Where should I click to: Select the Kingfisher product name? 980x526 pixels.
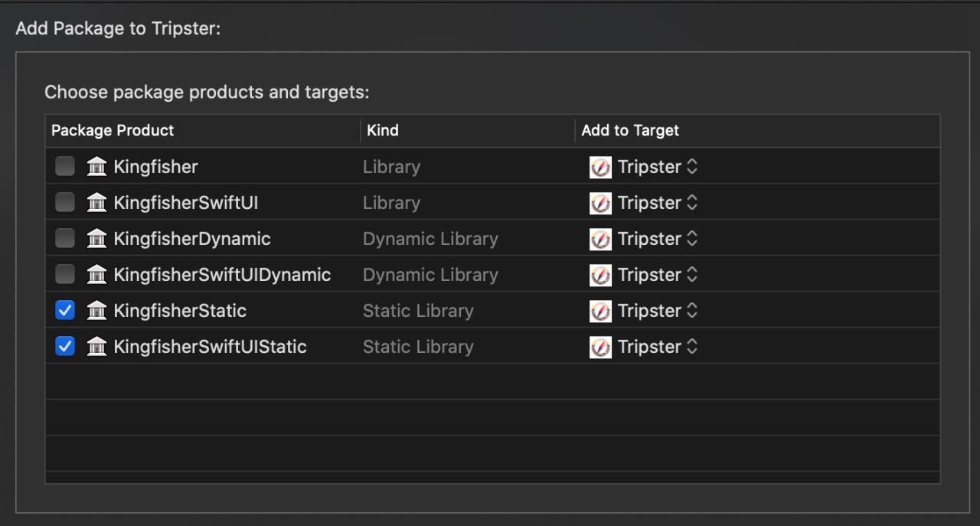(155, 167)
